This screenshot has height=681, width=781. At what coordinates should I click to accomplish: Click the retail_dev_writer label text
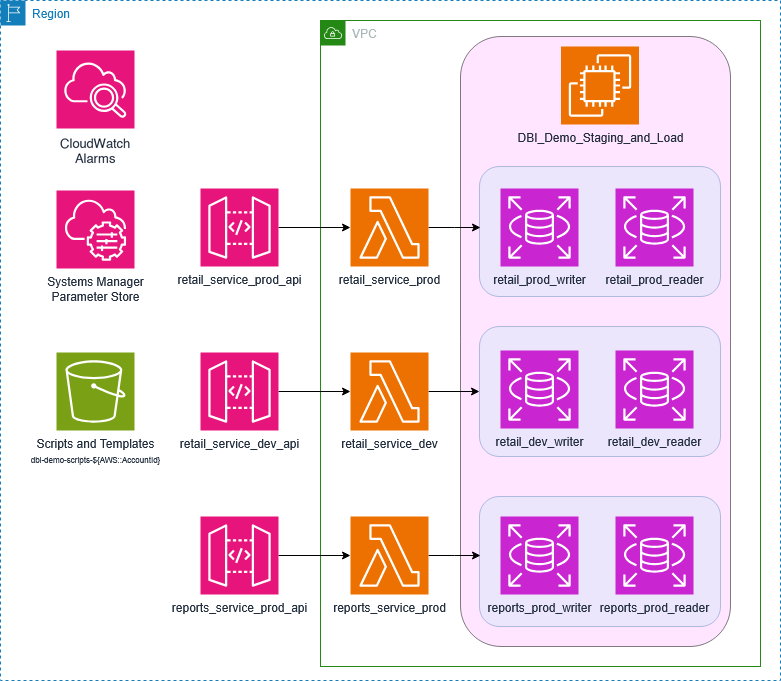tap(539, 442)
